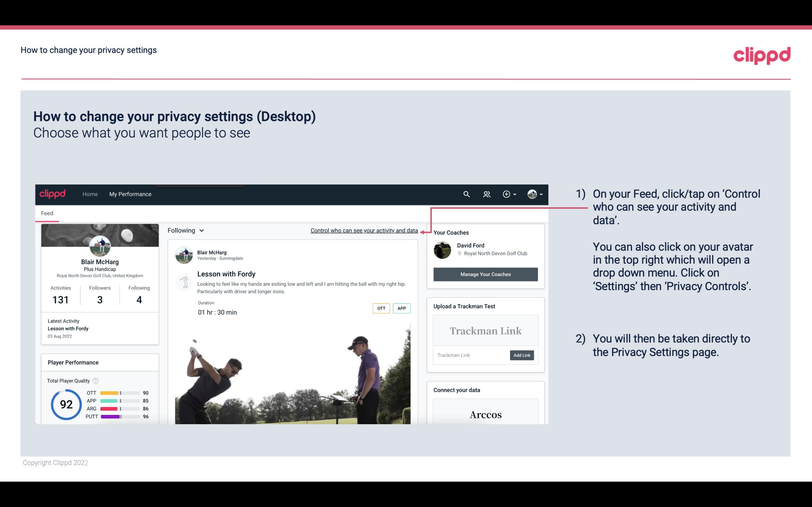
Task: Expand the Following dropdown on feed
Action: tap(185, 230)
